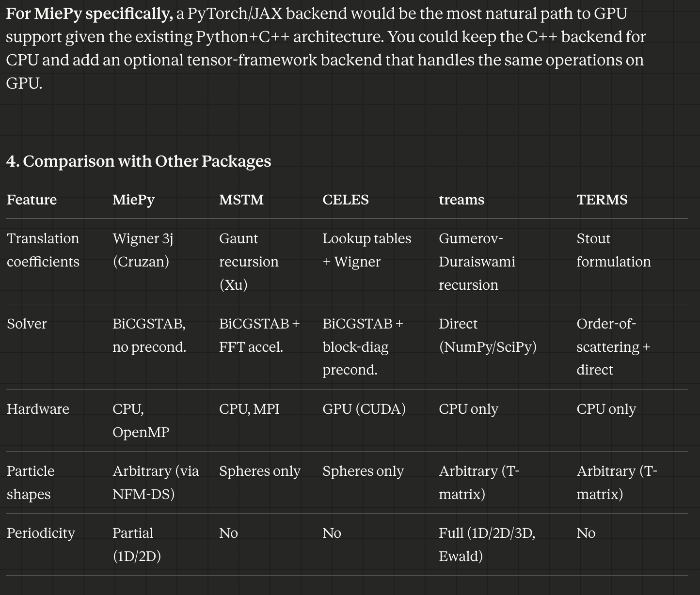Image resolution: width=700 pixels, height=595 pixels.
Task: Click the "Particle shapes" row label
Action: (x=31, y=483)
